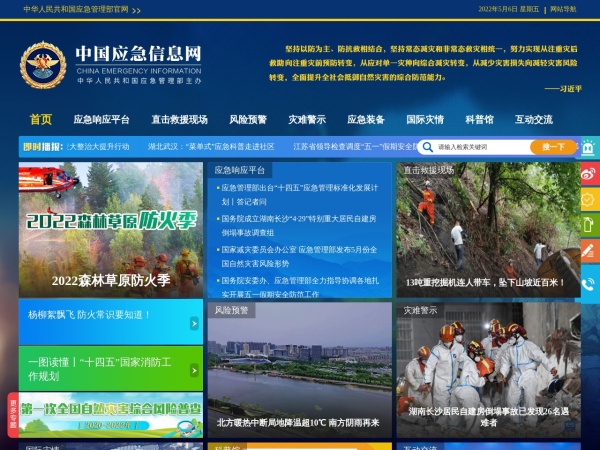The height and width of the screenshot is (450, 600).
Task: Focus the keyword search input field
Action: (x=482, y=147)
